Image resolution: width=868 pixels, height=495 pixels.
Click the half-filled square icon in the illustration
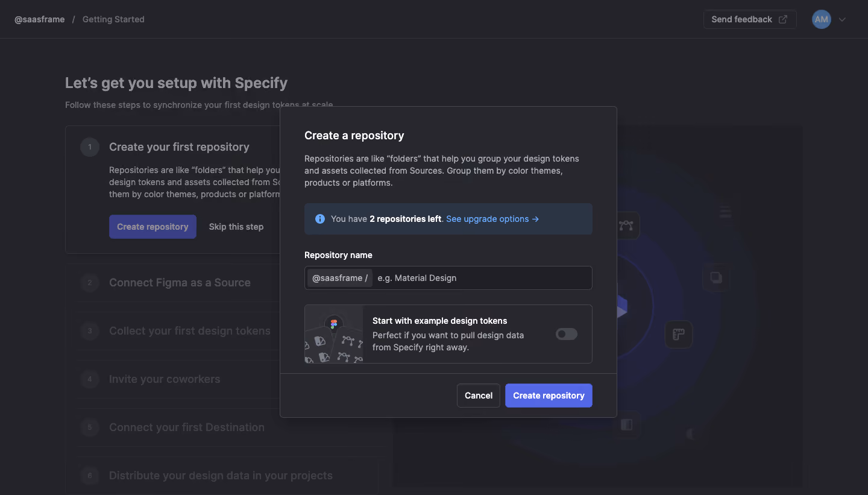tap(627, 425)
